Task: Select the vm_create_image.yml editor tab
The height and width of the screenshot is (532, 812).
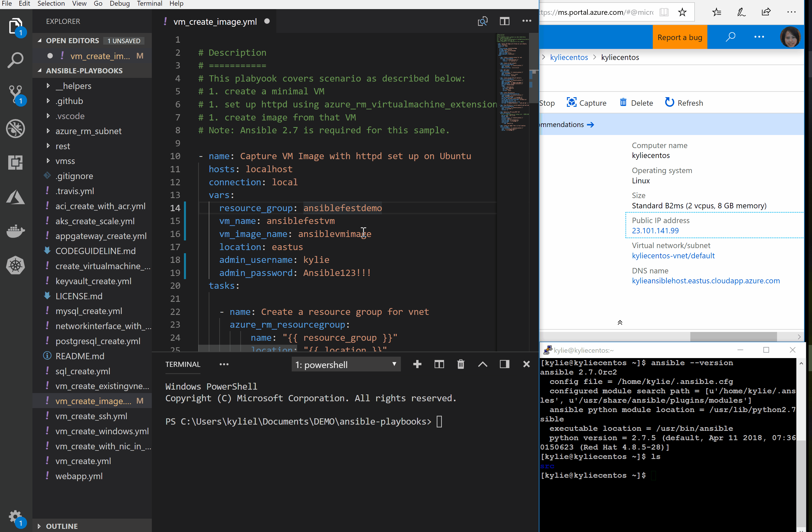Action: (x=215, y=22)
